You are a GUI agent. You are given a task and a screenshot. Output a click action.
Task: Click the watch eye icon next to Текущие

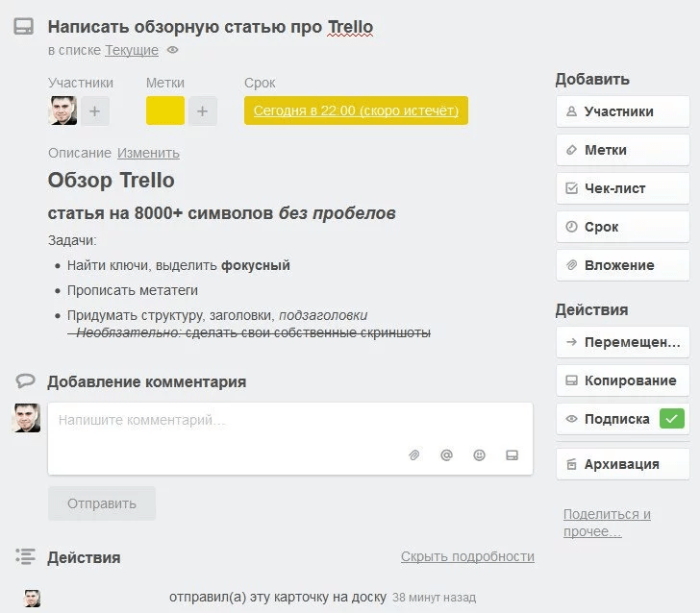(172, 50)
